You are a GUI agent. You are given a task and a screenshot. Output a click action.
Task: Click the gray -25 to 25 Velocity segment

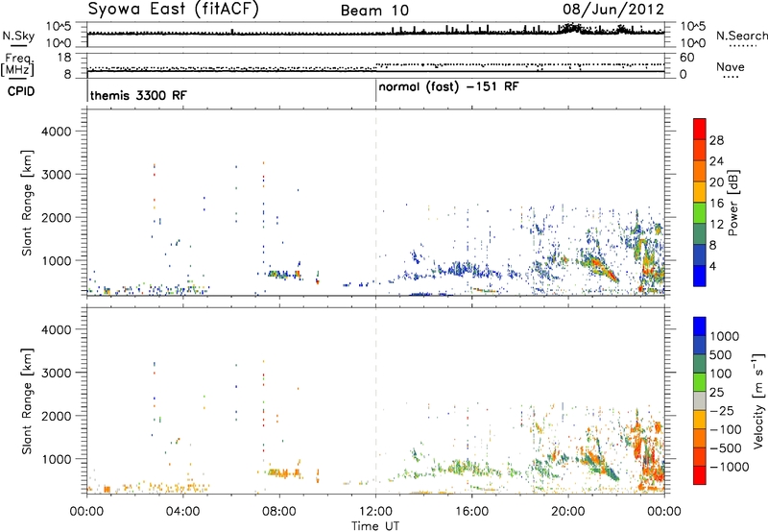click(x=700, y=400)
